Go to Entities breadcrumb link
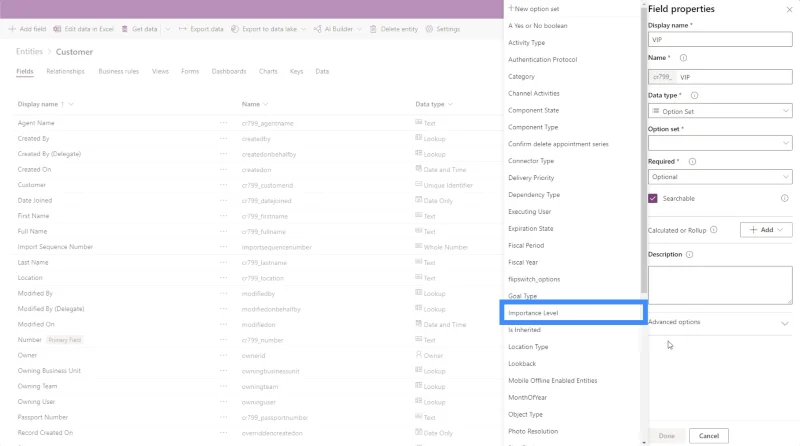The height and width of the screenshot is (446, 800). (x=29, y=52)
